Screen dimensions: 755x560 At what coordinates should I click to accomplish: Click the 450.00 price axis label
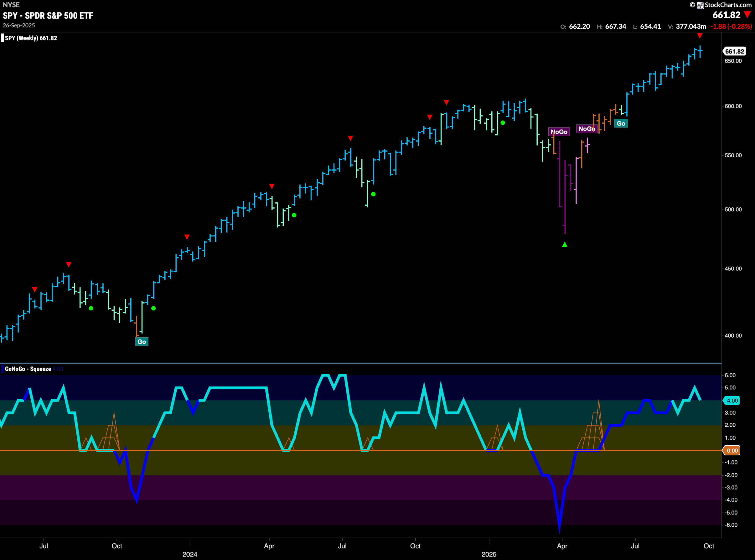click(x=733, y=268)
